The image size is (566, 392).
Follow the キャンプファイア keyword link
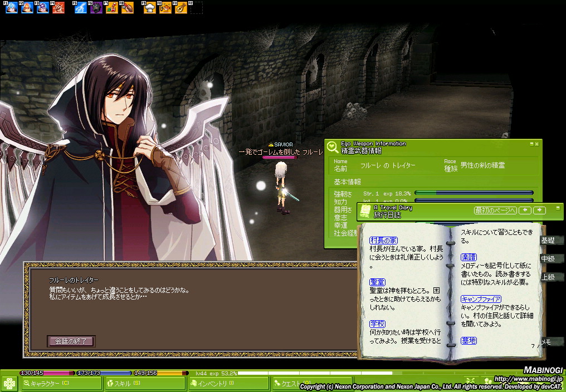click(481, 299)
